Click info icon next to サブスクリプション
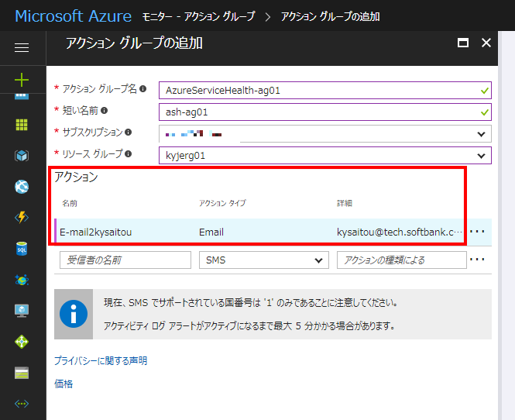 point(128,132)
